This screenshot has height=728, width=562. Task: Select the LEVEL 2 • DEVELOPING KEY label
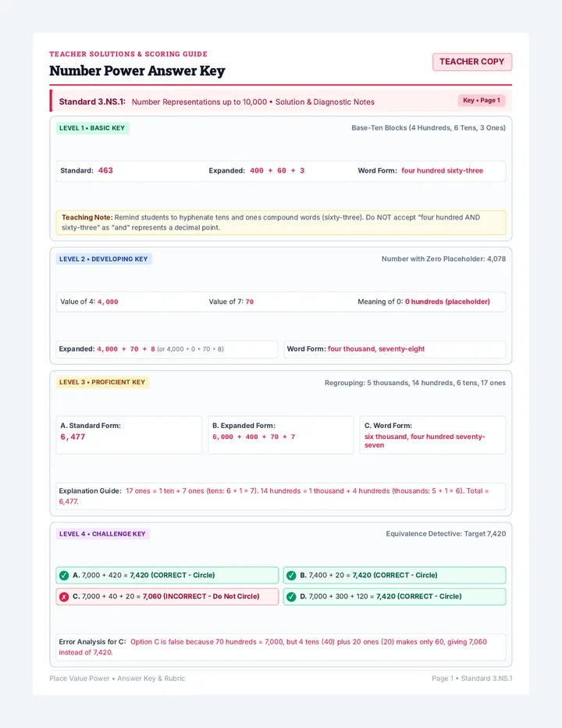point(104,259)
